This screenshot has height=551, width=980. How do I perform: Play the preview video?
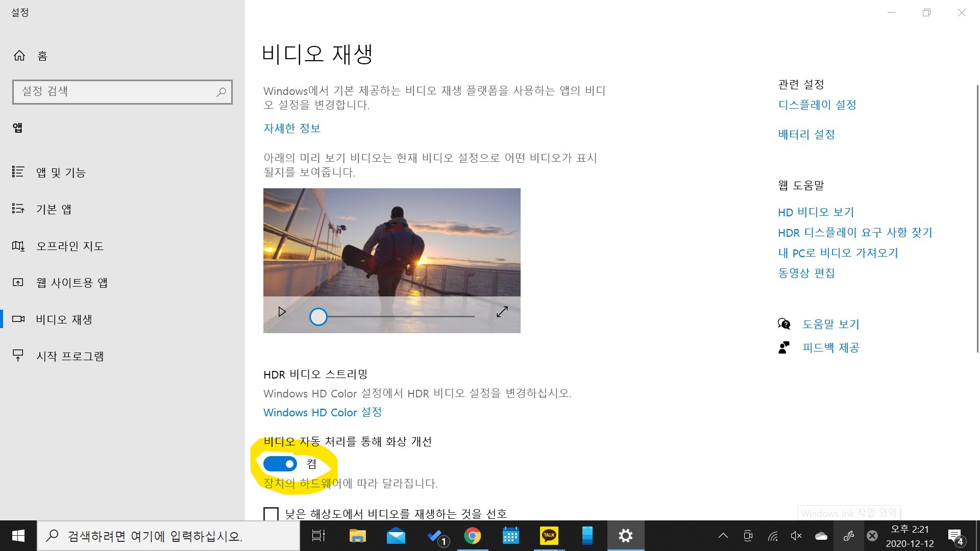[282, 312]
